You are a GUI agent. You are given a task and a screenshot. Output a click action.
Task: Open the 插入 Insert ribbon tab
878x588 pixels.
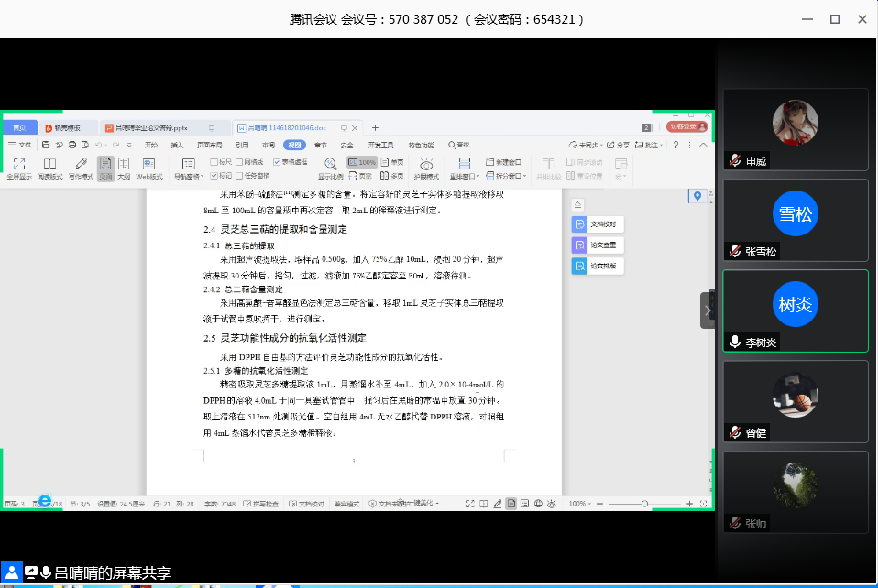pos(177,145)
